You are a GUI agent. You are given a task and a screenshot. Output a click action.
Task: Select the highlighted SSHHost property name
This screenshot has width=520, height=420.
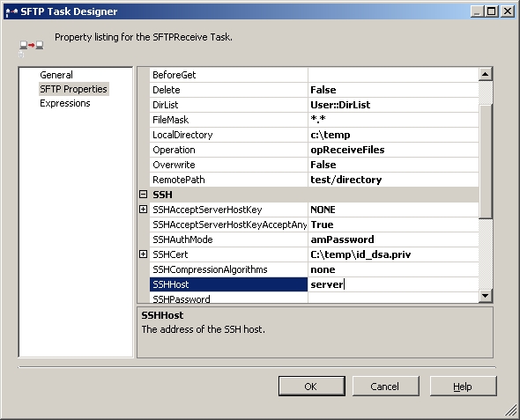[228, 284]
